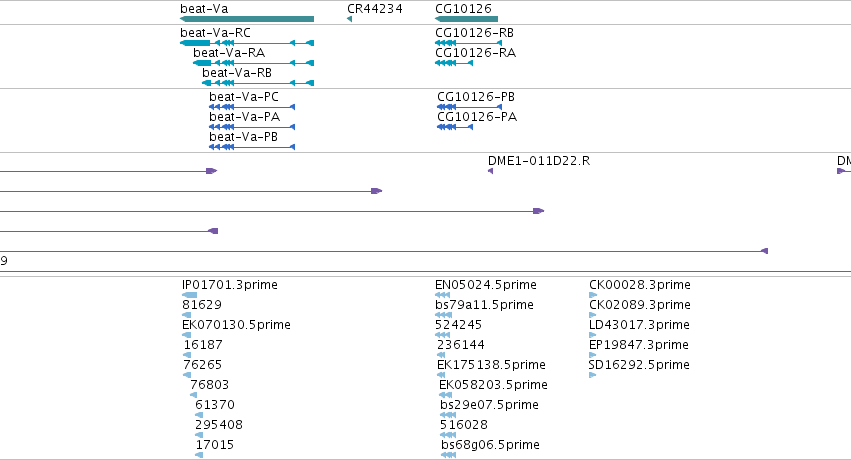Screen dimensions: 851x460
Task: Click the small CR44234 gene arrow glyph
Action: (350, 19)
